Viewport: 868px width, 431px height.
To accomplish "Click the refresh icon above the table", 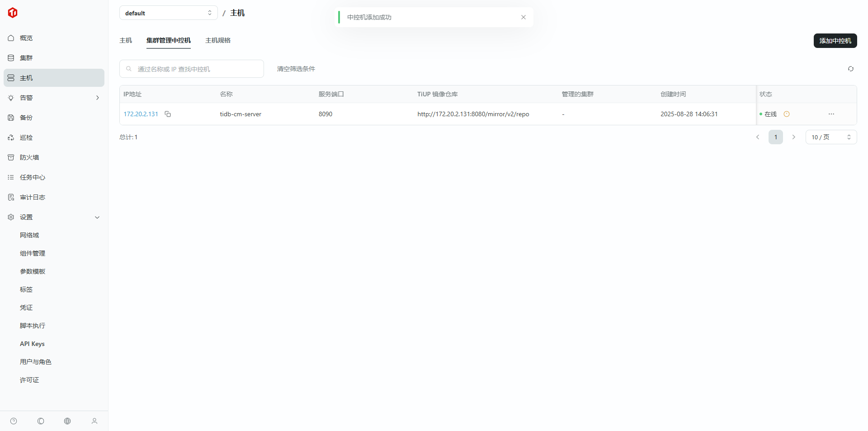I will point(850,69).
